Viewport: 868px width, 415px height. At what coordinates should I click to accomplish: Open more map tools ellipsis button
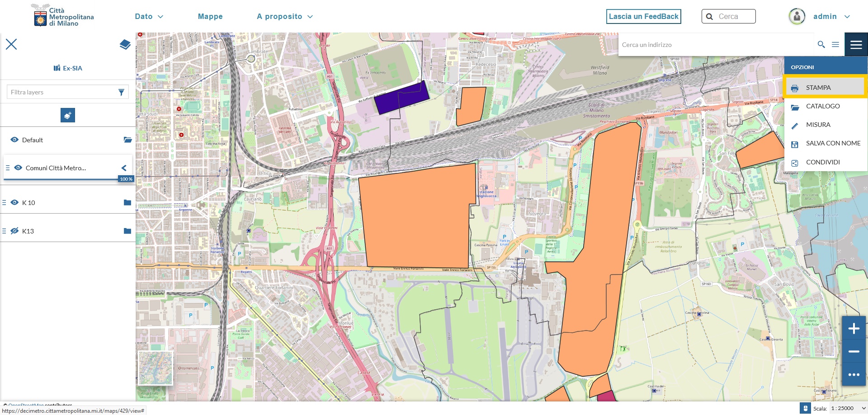[854, 375]
